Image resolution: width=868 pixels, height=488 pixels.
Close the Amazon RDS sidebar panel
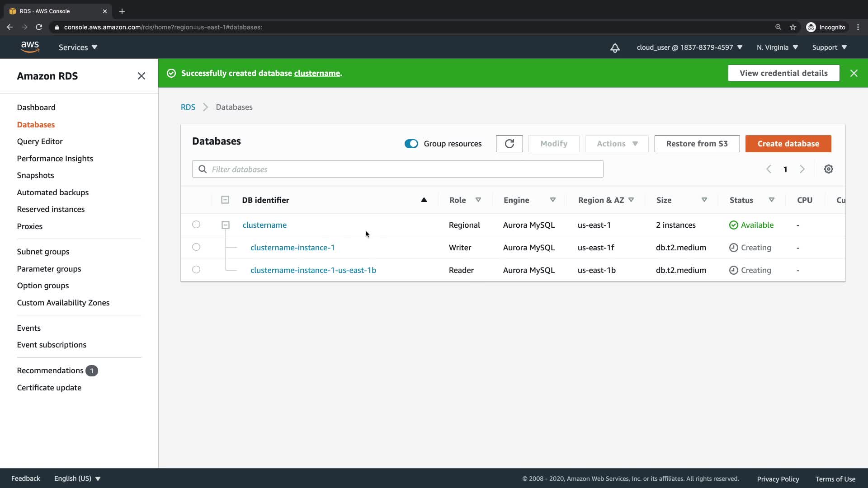tap(142, 76)
